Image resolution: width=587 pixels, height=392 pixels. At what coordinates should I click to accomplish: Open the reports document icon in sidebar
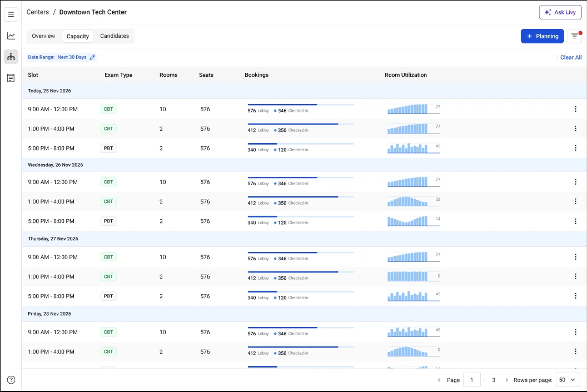point(11,78)
